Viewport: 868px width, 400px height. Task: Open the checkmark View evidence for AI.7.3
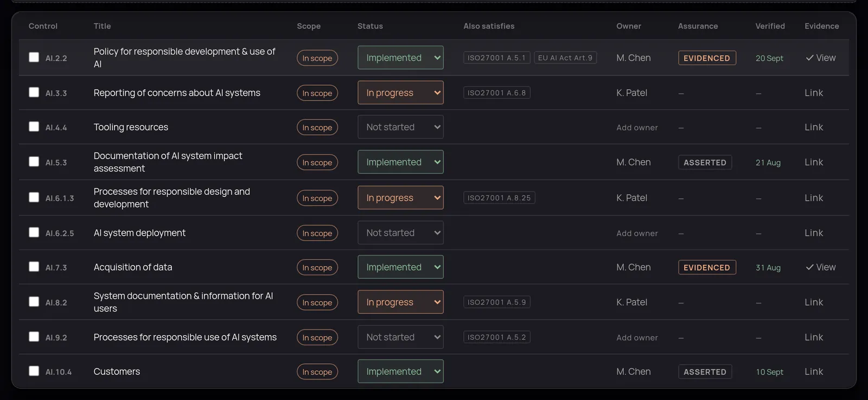click(820, 268)
